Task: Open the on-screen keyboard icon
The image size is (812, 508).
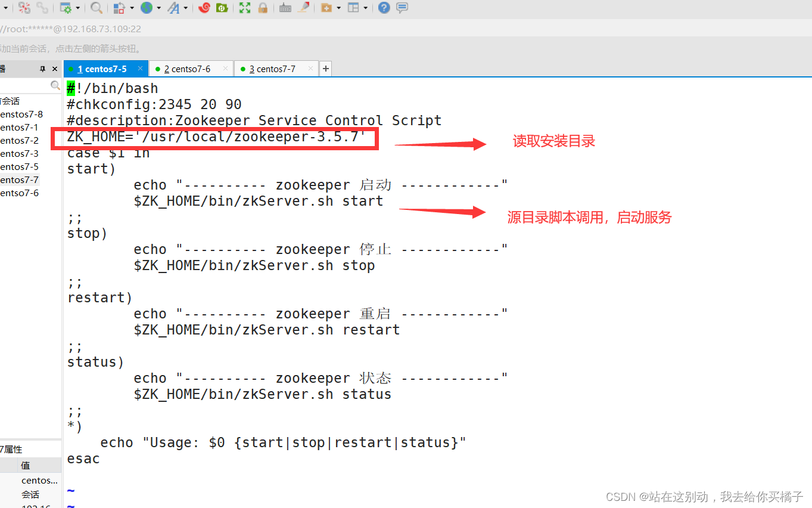Action: tap(285, 8)
